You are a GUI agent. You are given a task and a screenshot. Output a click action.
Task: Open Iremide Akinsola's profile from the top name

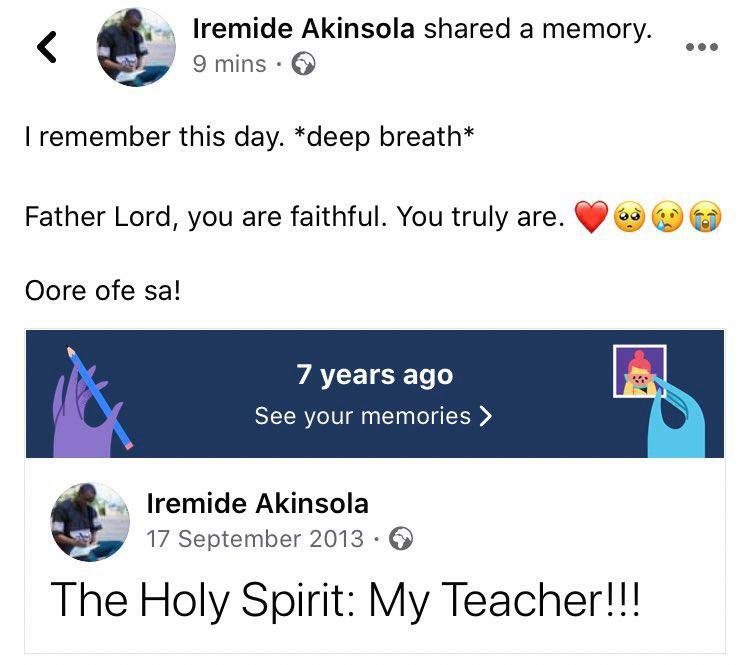click(303, 29)
